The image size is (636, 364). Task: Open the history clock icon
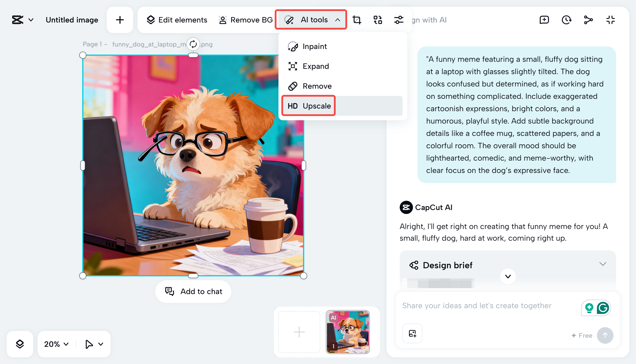(x=566, y=20)
